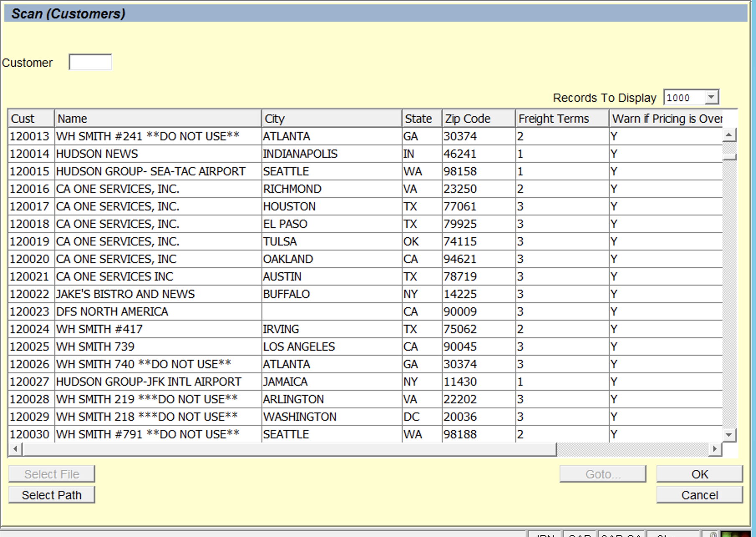Click the State column header
Image resolution: width=756 pixels, height=537 pixels.
[421, 119]
